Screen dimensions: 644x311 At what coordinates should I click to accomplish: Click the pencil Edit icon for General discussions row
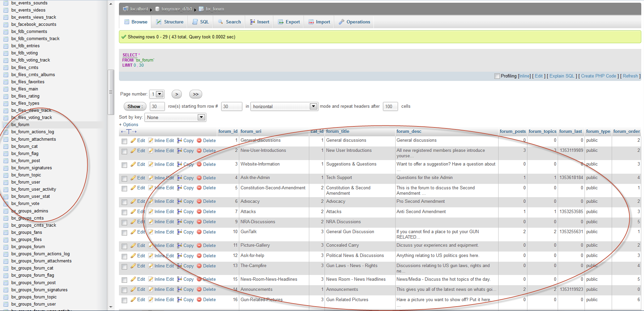(134, 141)
